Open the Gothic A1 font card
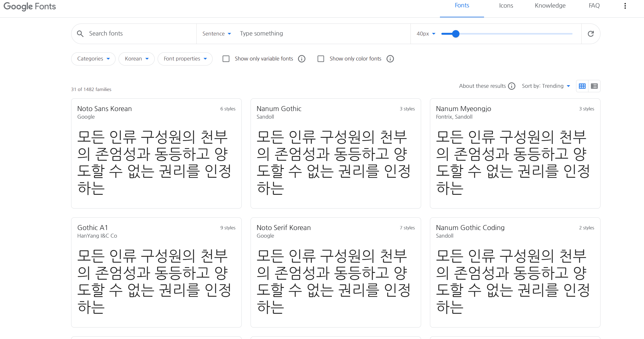The image size is (644, 339). tap(156, 272)
